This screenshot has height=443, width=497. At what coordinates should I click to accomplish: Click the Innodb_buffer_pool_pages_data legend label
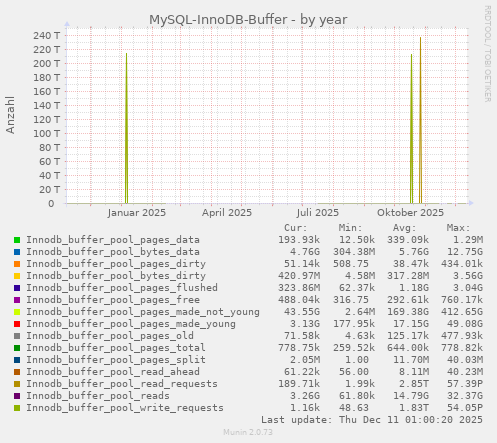coord(113,240)
